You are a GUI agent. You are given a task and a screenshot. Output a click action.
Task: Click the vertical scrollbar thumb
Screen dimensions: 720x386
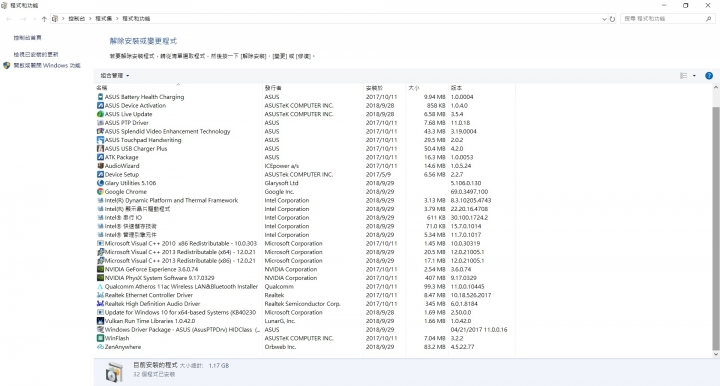tap(715, 228)
